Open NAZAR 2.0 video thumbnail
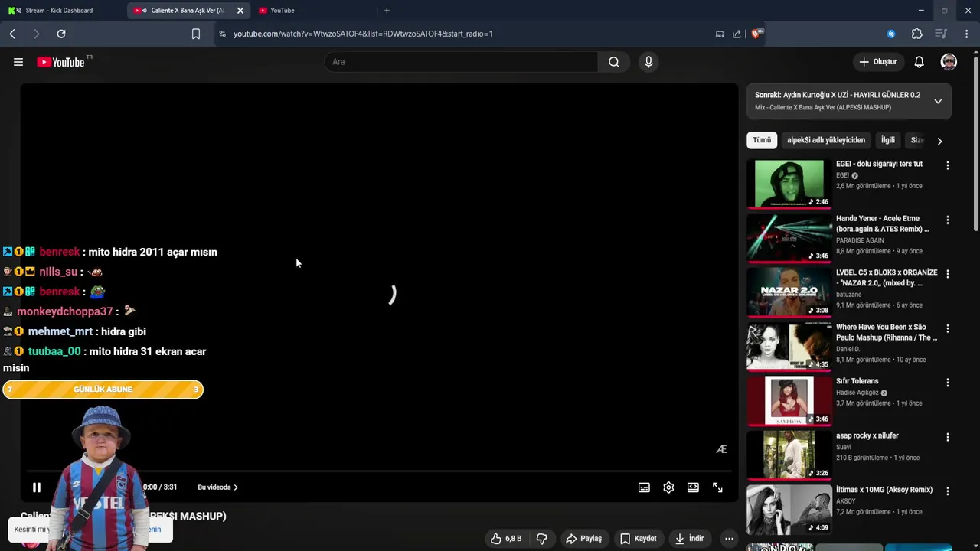Screen dimensions: 980x551 [x=789, y=292]
